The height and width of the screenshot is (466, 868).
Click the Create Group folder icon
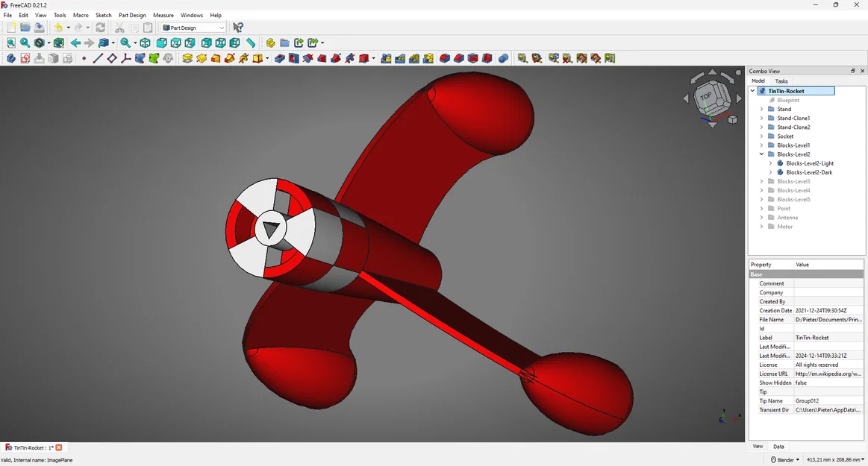284,42
